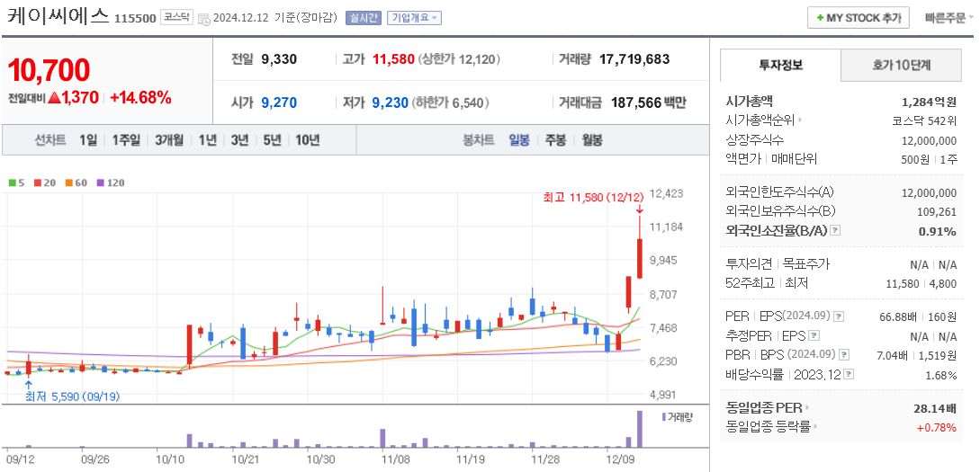Click the green 5-day moving average swatch
Image resolution: width=980 pixels, height=472 pixels.
(12, 183)
